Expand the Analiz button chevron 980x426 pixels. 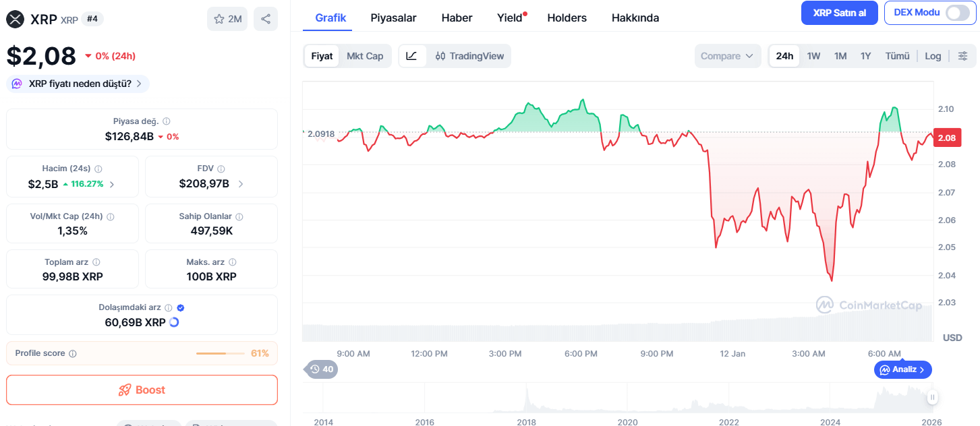922,369
